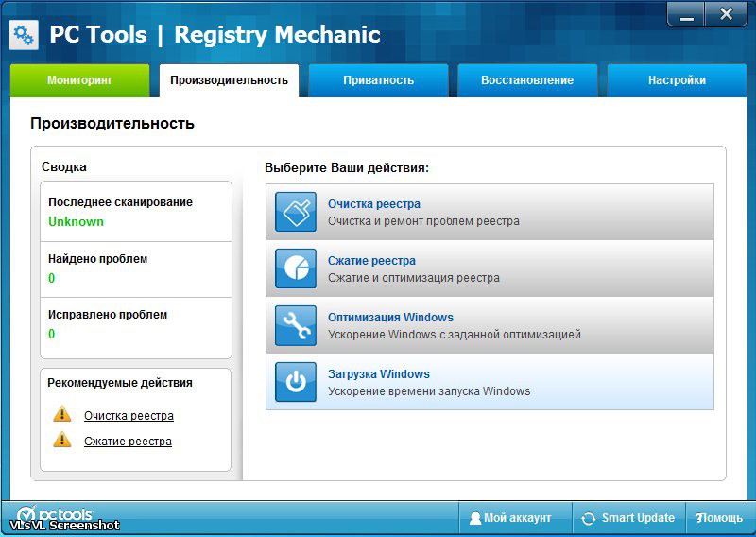The image size is (756, 537).
Task: Click the registry cleaning brush icon
Action: (295, 212)
